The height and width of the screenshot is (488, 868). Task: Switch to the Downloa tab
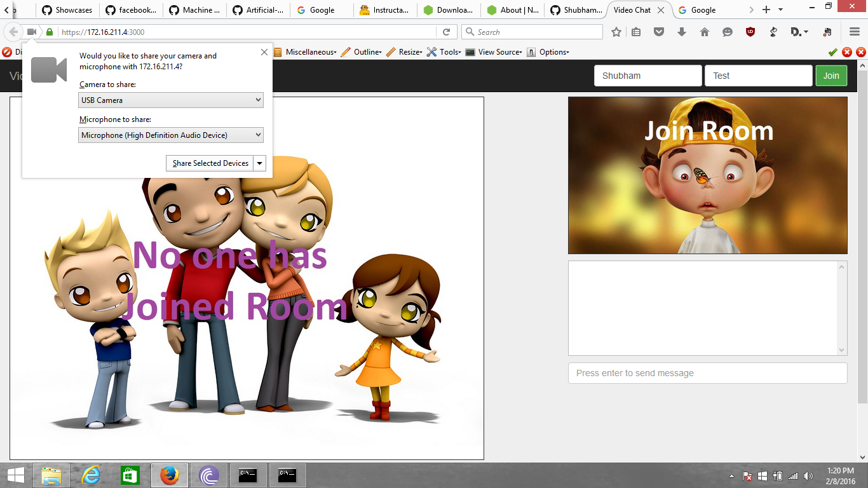click(448, 10)
